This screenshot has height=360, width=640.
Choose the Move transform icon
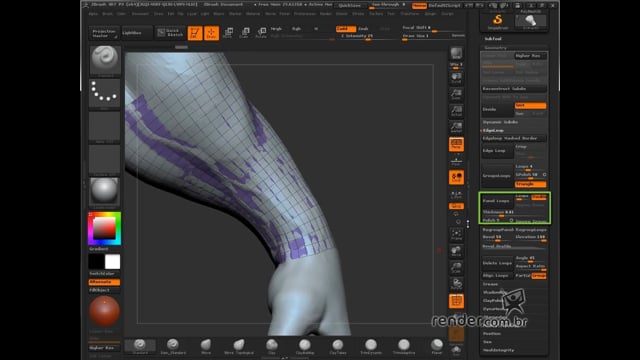228,33
